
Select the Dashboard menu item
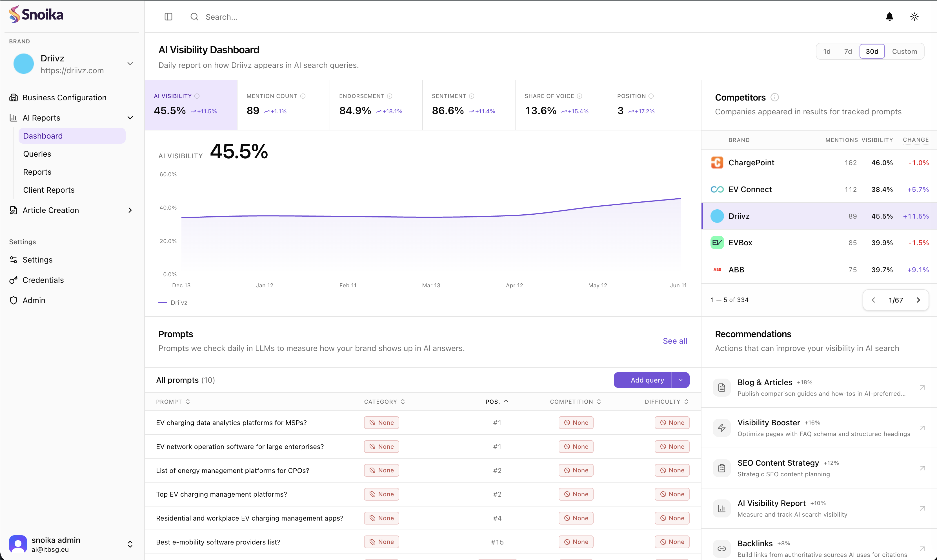[72, 136]
